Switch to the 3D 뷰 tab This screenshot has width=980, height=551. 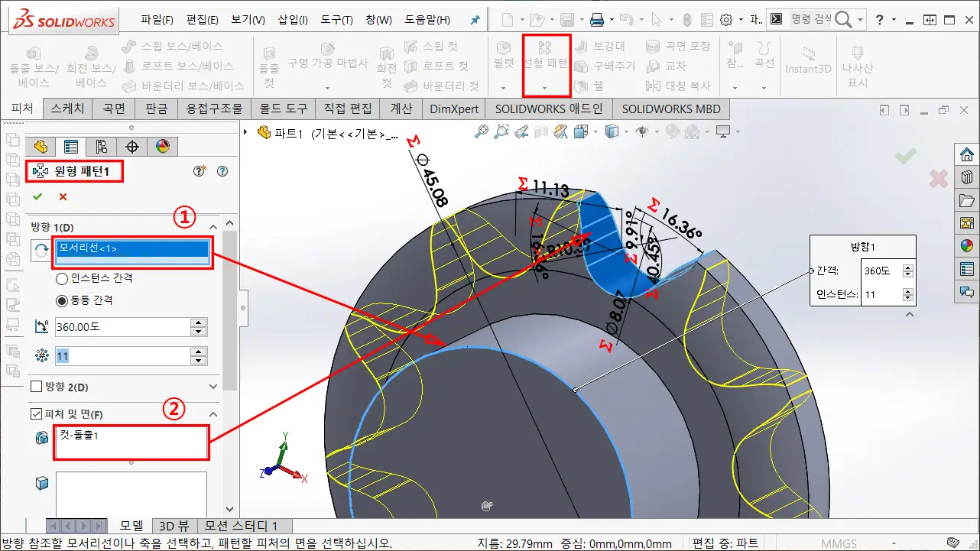(174, 526)
